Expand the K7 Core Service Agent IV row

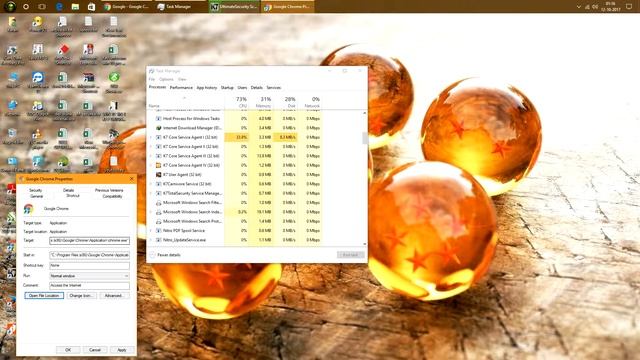pos(151,165)
